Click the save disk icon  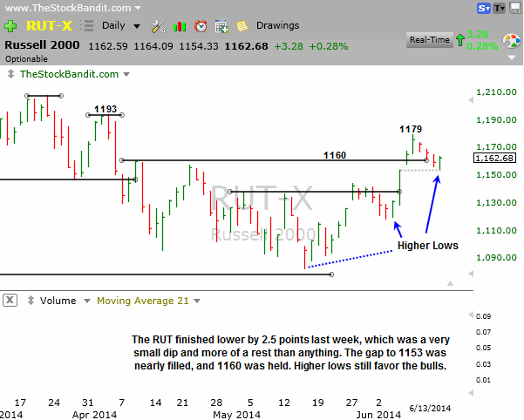(x=515, y=8)
